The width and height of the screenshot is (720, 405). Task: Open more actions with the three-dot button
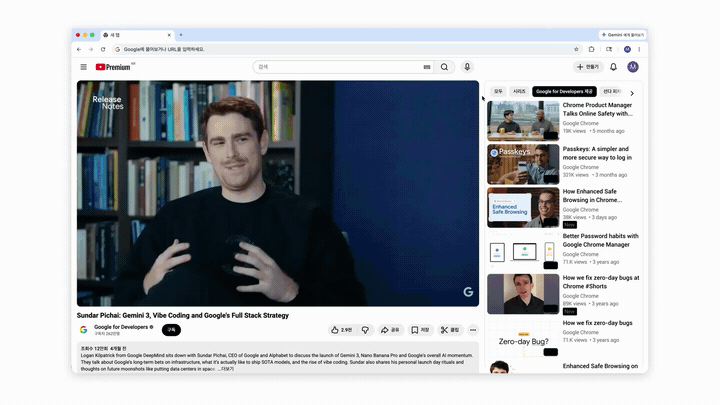(473, 330)
